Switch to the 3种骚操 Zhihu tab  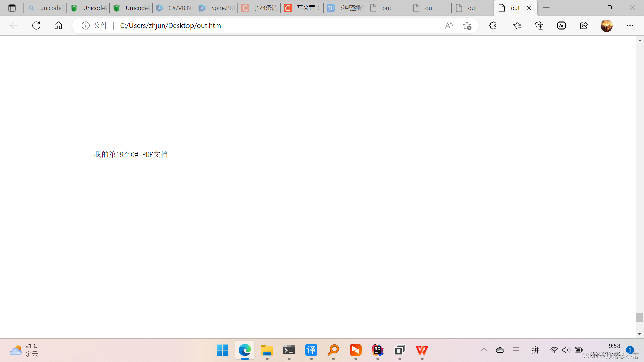tap(345, 8)
